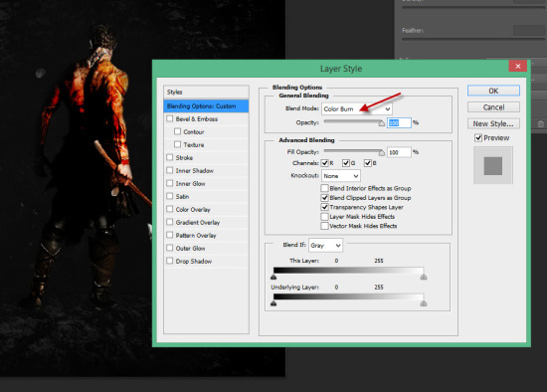
Task: Click the Opacity percentage input field
Action: point(399,122)
